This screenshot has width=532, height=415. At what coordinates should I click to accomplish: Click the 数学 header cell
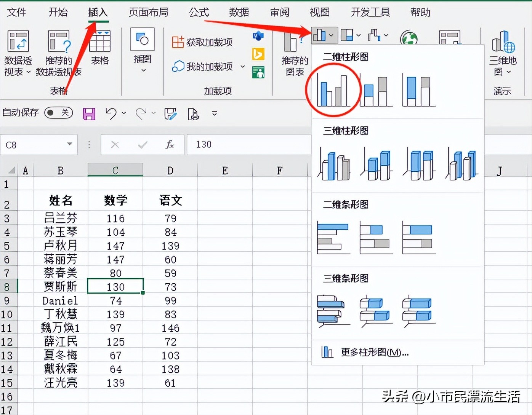click(115, 200)
